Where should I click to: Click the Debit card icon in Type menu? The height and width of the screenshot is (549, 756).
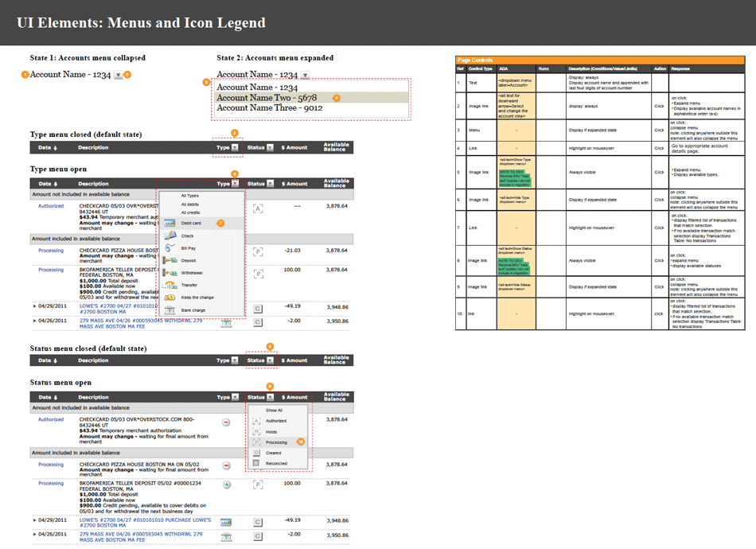170,224
